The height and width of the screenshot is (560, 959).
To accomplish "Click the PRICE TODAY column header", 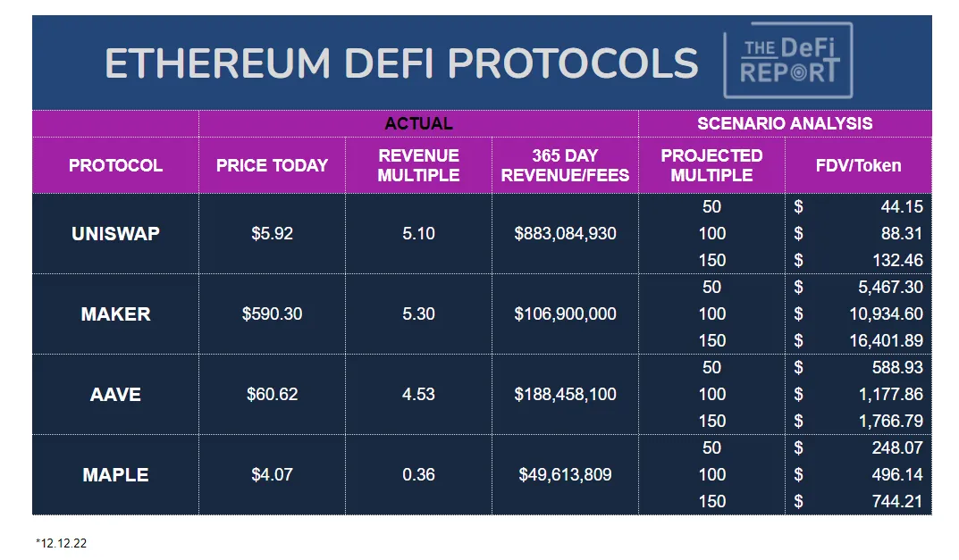I will coord(272,165).
